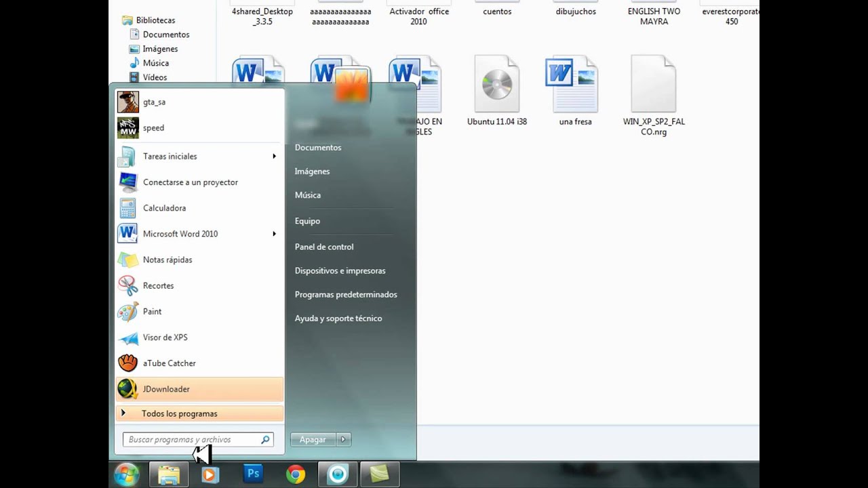The image size is (868, 488).
Task: Open the Calculadora icon
Action: click(127, 208)
